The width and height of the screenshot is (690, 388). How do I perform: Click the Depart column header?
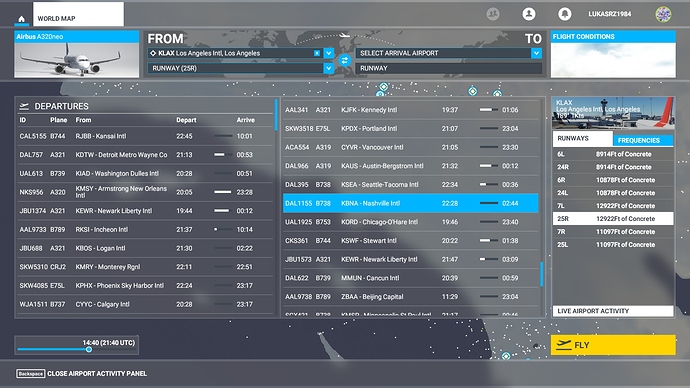click(x=186, y=120)
